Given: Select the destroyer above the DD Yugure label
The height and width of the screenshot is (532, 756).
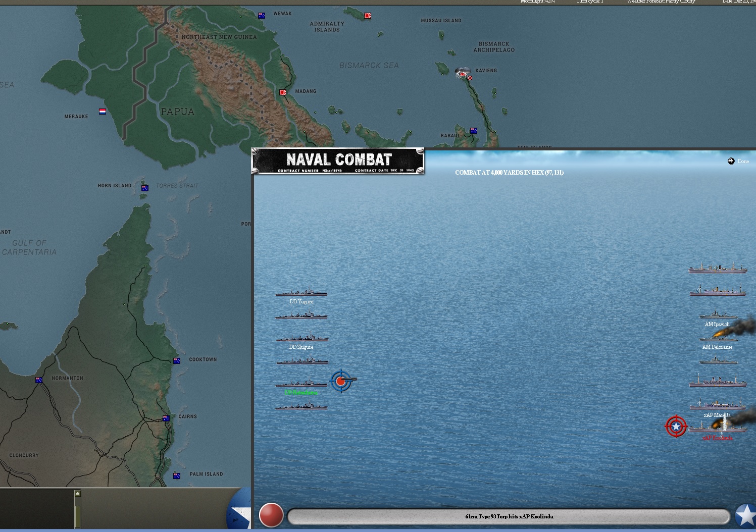Looking at the screenshot, I should pyautogui.click(x=301, y=292).
